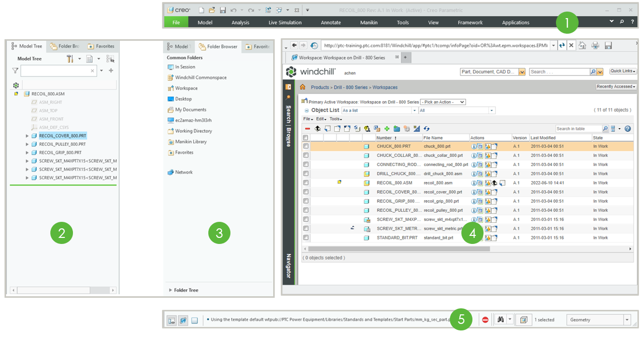Switch to the Model ribbon tab
The width and height of the screenshot is (644, 337).
[x=205, y=22]
